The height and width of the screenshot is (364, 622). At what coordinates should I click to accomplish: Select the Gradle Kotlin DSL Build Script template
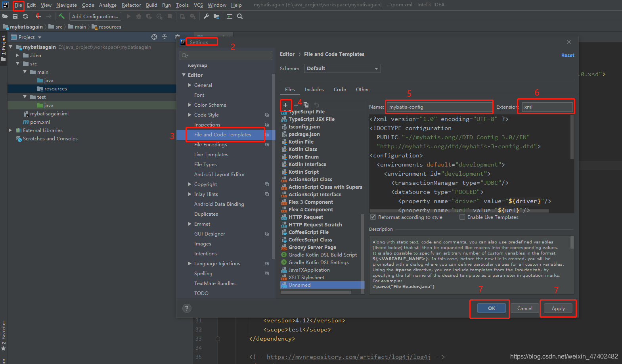click(x=322, y=255)
